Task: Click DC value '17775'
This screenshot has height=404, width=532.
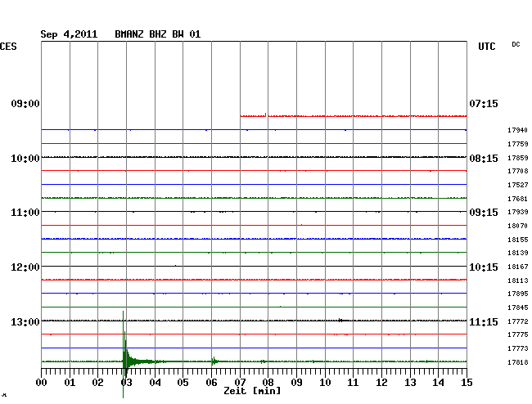Action: point(518,334)
